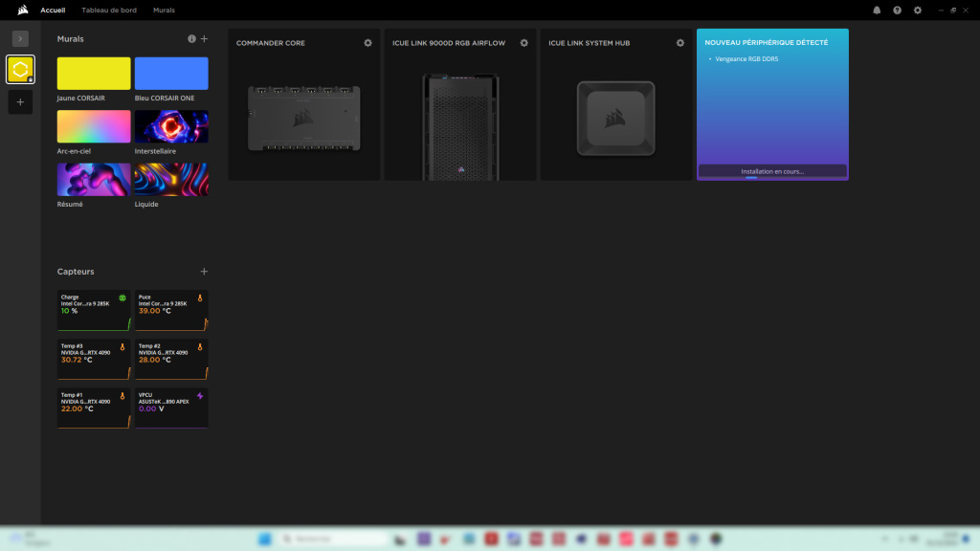
Task: Select the Liquide mural thumbnail
Action: coord(171,179)
